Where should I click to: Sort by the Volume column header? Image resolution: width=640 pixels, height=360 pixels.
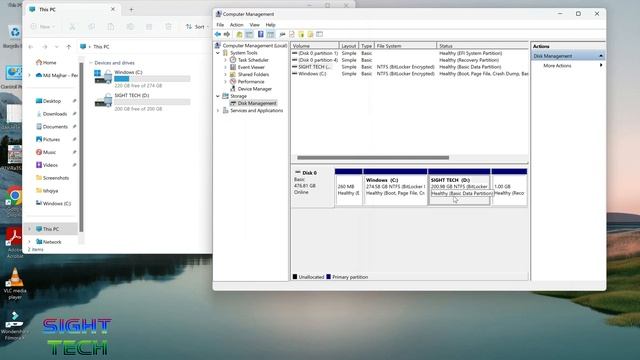tap(315, 46)
